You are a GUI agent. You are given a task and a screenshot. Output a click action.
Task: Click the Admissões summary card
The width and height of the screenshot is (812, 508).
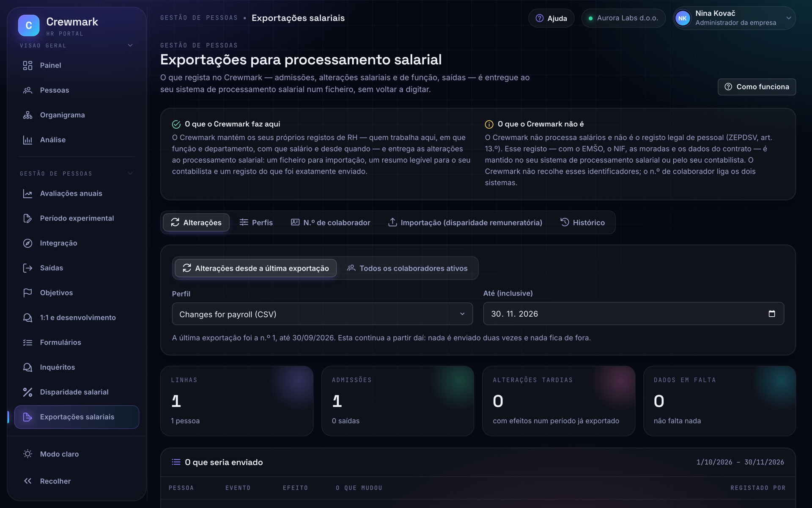tap(398, 401)
